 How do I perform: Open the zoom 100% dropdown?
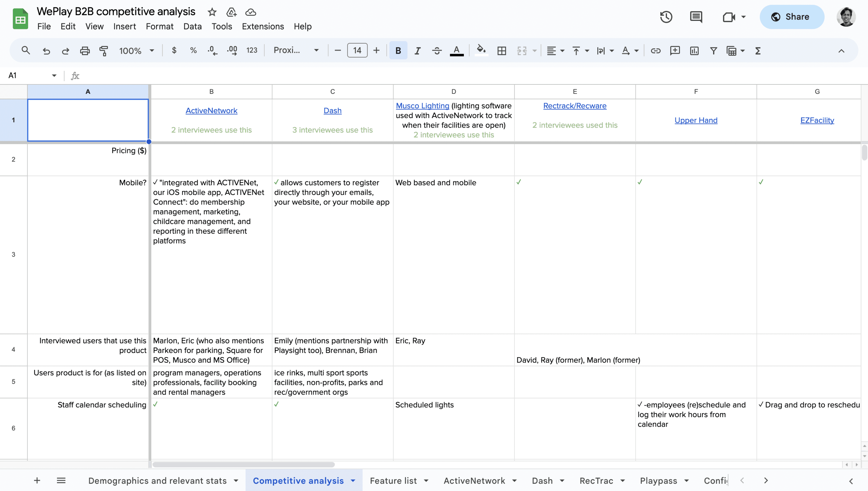137,50
